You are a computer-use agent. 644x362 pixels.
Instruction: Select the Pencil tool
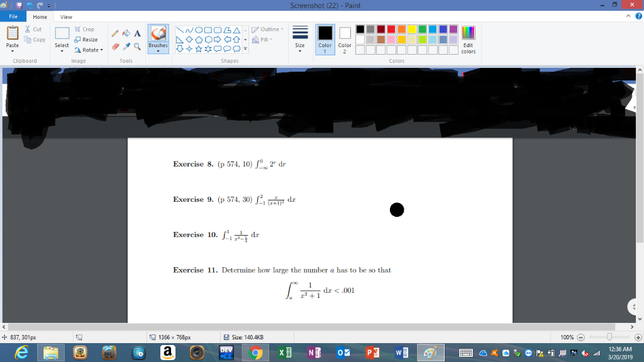(x=115, y=32)
